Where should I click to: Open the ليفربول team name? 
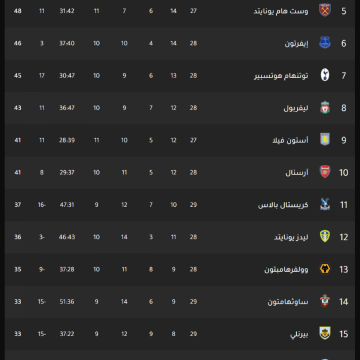point(296,108)
